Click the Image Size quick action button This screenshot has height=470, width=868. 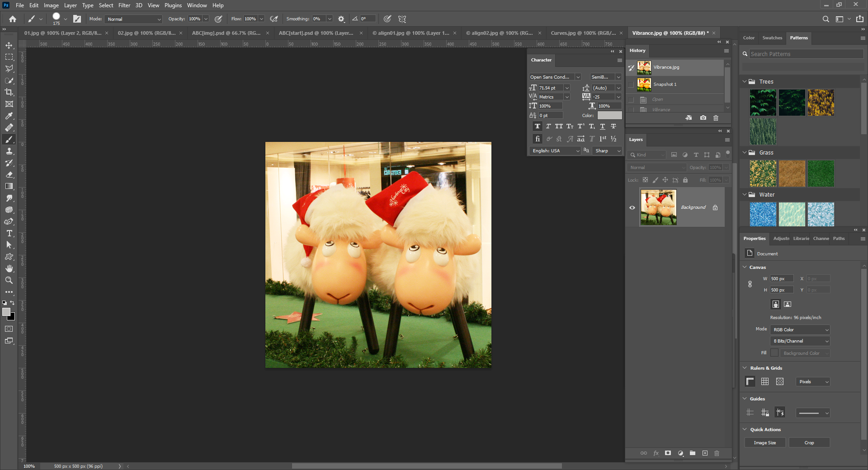click(x=765, y=443)
